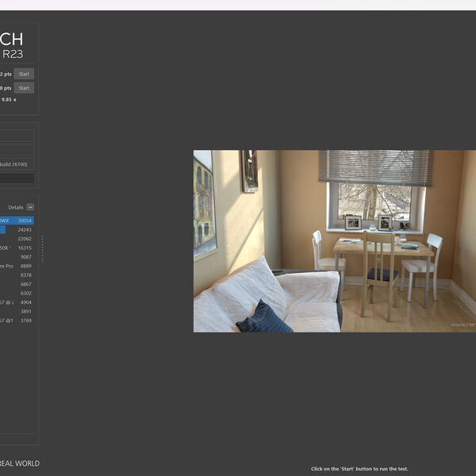
Task: Click the dotted panel splitter handle
Action: coord(42,249)
